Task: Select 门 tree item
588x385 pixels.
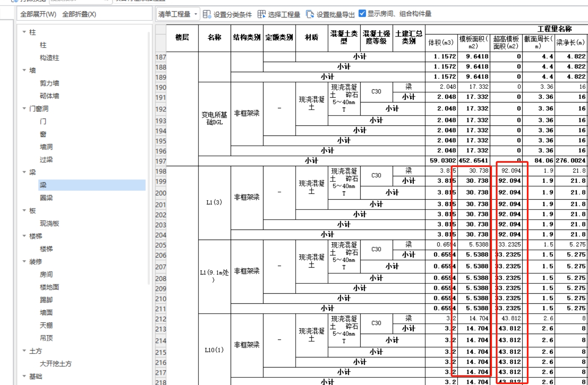Action: point(43,122)
